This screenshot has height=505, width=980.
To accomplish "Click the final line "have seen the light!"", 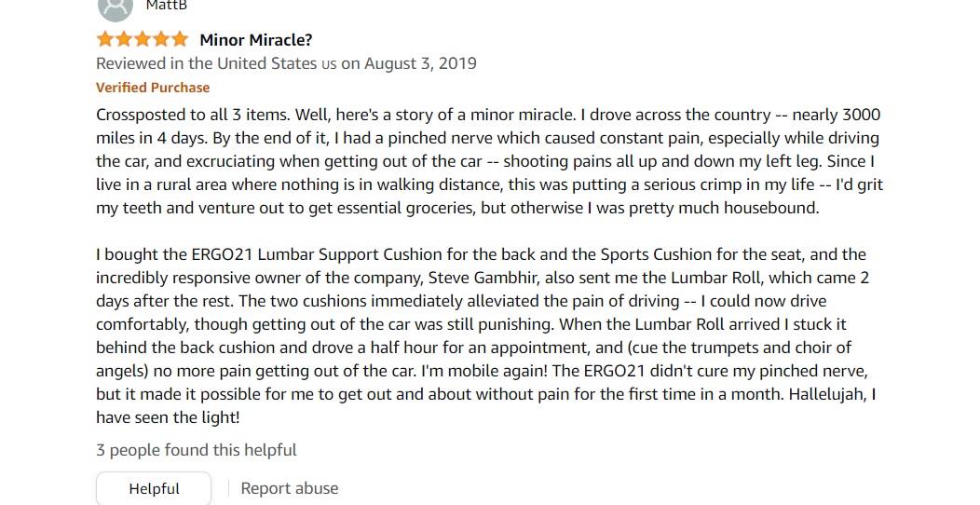I will tap(168, 417).
